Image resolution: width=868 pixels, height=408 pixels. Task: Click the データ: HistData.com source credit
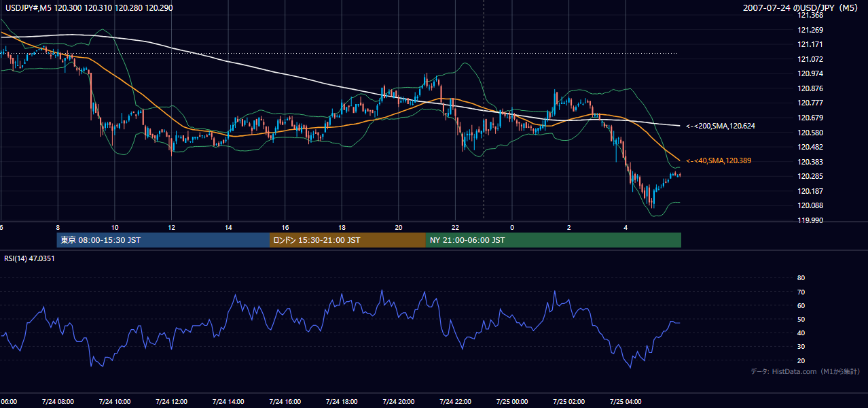[806, 371]
